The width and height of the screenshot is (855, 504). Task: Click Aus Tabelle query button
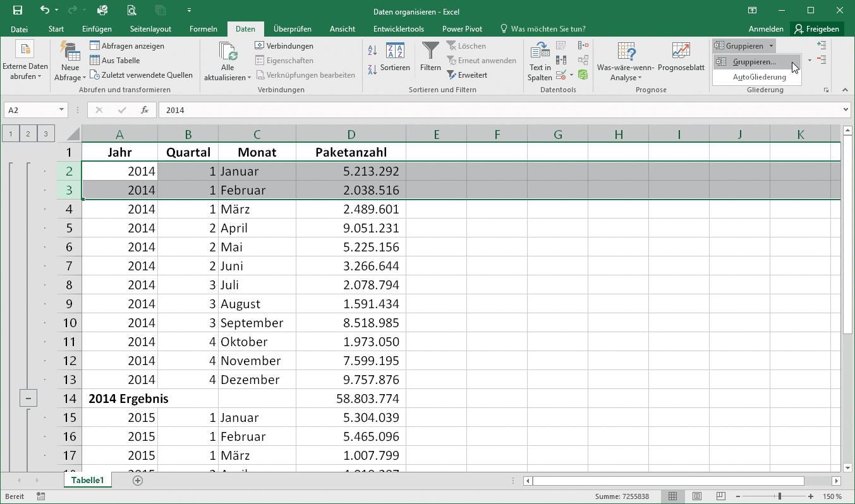pyautogui.click(x=115, y=61)
